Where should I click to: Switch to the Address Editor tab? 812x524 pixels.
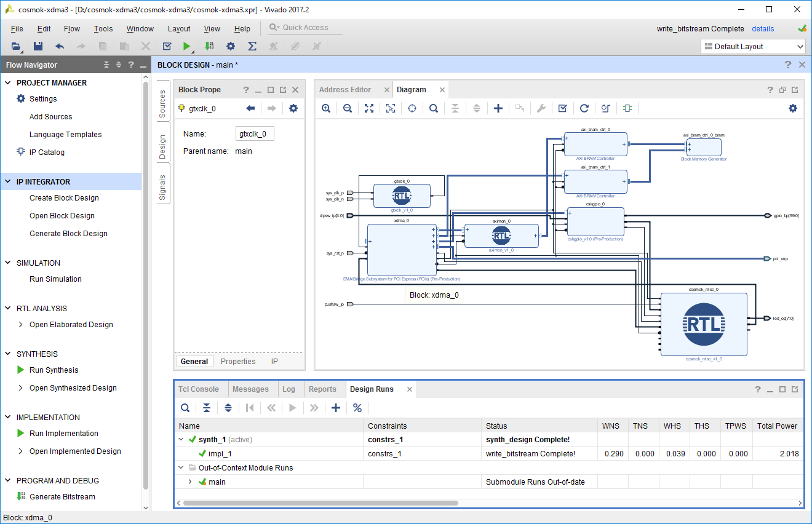345,90
